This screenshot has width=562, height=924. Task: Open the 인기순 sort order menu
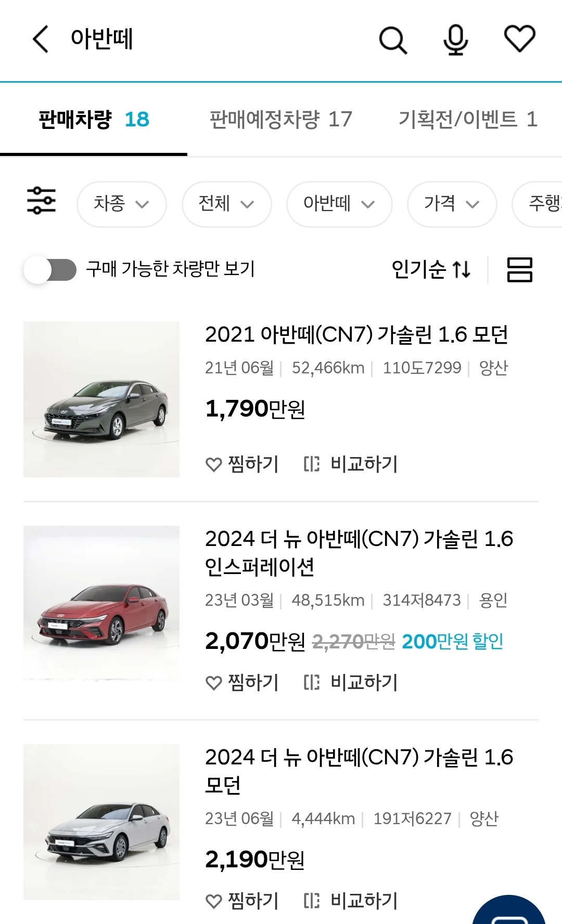point(431,269)
